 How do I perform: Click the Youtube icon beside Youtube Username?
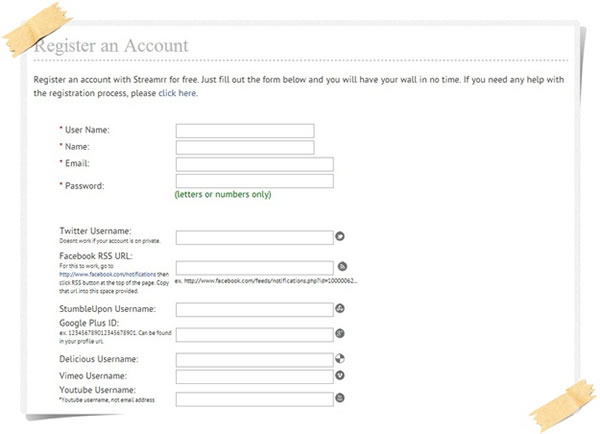(x=340, y=398)
